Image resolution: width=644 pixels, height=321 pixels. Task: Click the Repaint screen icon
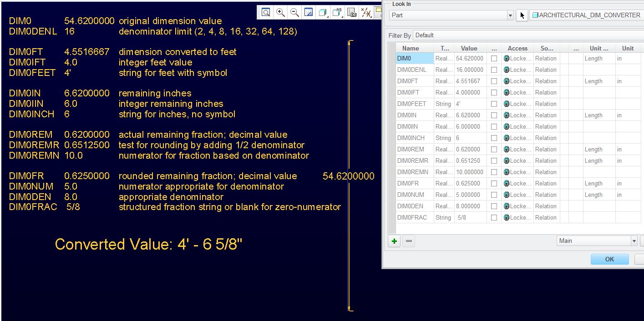click(309, 13)
